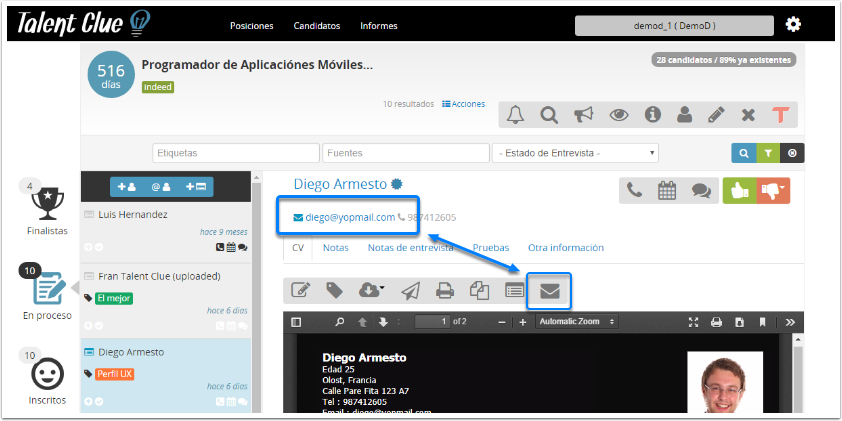The width and height of the screenshot is (842, 421).
Task: Open the Informes menu
Action: click(x=379, y=26)
